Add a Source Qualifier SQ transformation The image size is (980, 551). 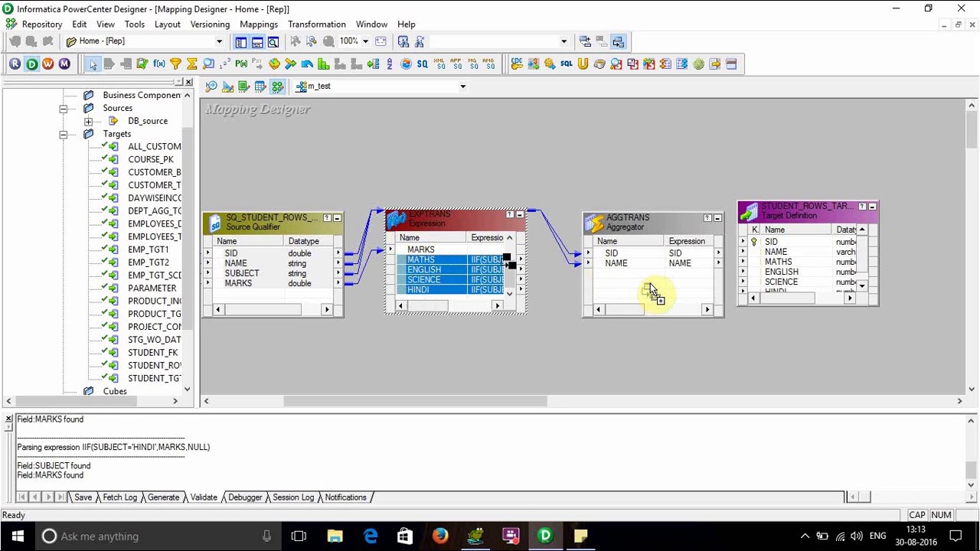point(422,64)
